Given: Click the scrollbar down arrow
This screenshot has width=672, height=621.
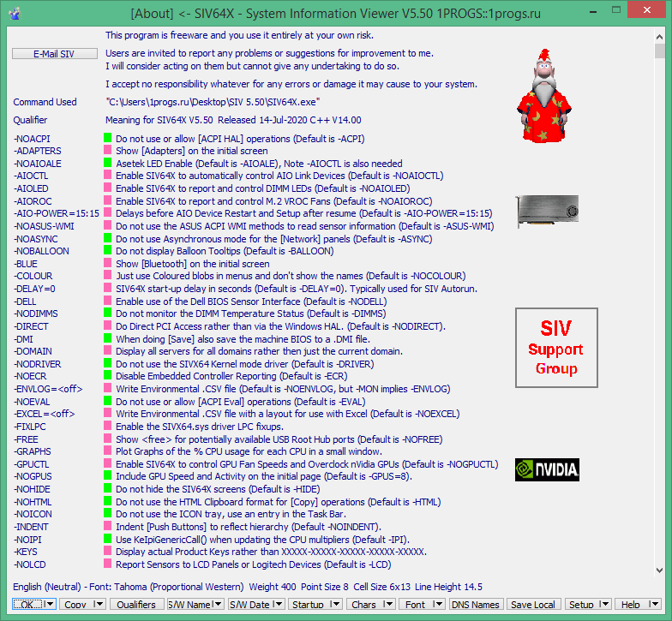Looking at the screenshot, I should (x=660, y=570).
